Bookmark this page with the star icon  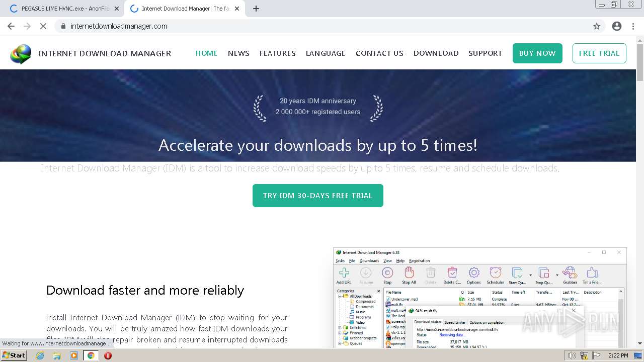tap(597, 26)
